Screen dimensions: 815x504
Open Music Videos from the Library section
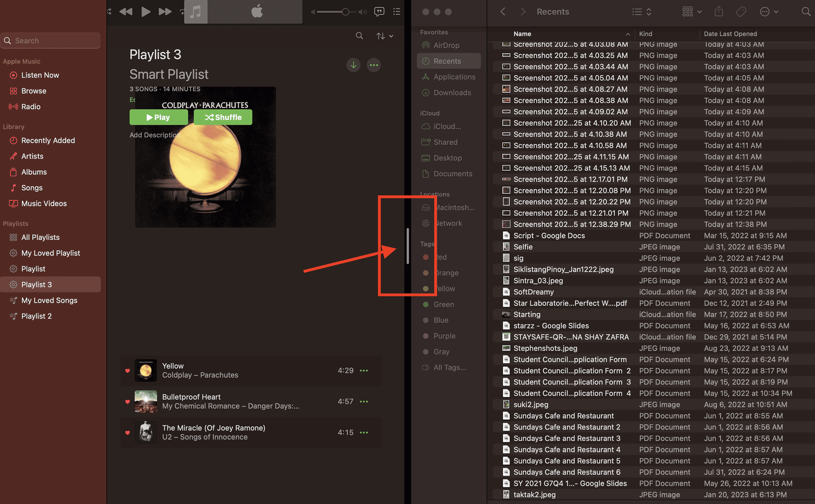(x=43, y=203)
